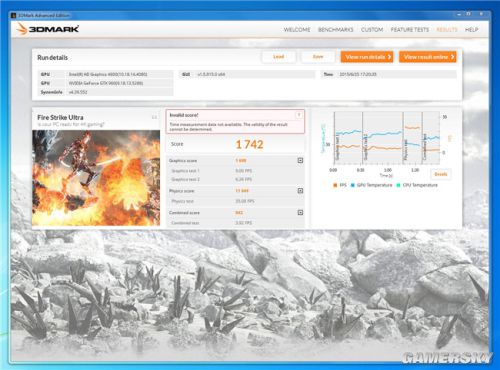Collapse the Combined score section
The image size is (500, 370).
tap(300, 212)
